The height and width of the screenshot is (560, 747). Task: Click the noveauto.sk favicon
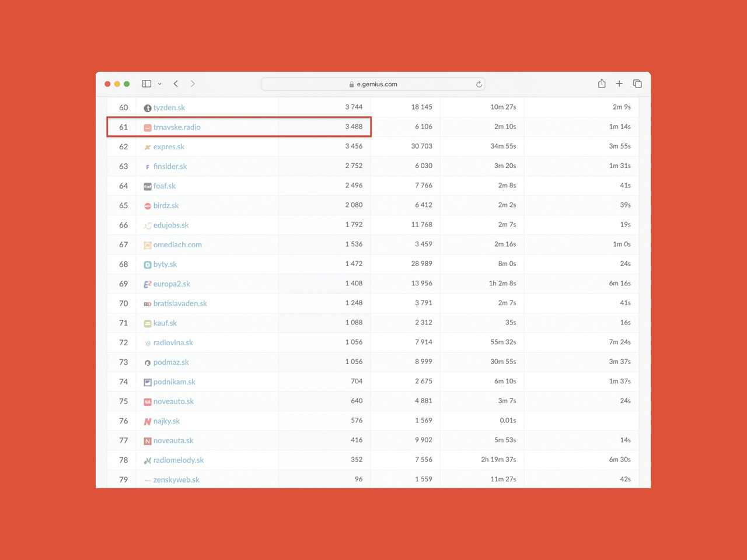click(148, 402)
